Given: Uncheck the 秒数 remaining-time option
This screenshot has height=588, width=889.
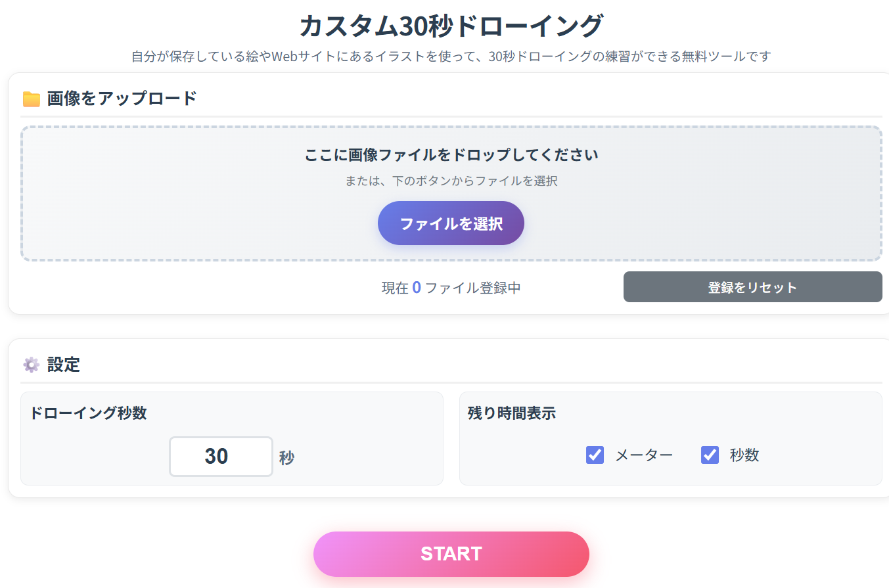Looking at the screenshot, I should click(x=710, y=455).
